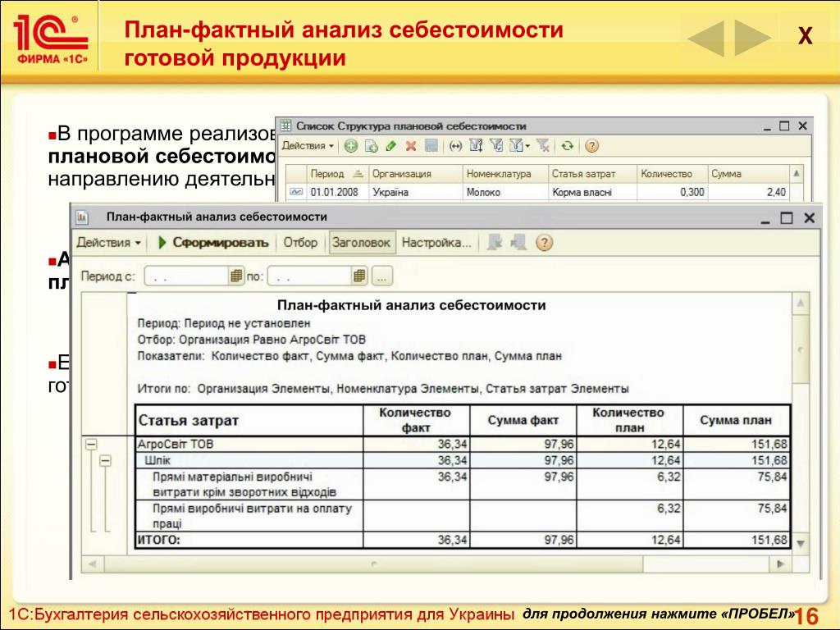Click the Статья затрат column header in list
Image resolution: width=840 pixels, height=630 pixels.
coord(592,174)
